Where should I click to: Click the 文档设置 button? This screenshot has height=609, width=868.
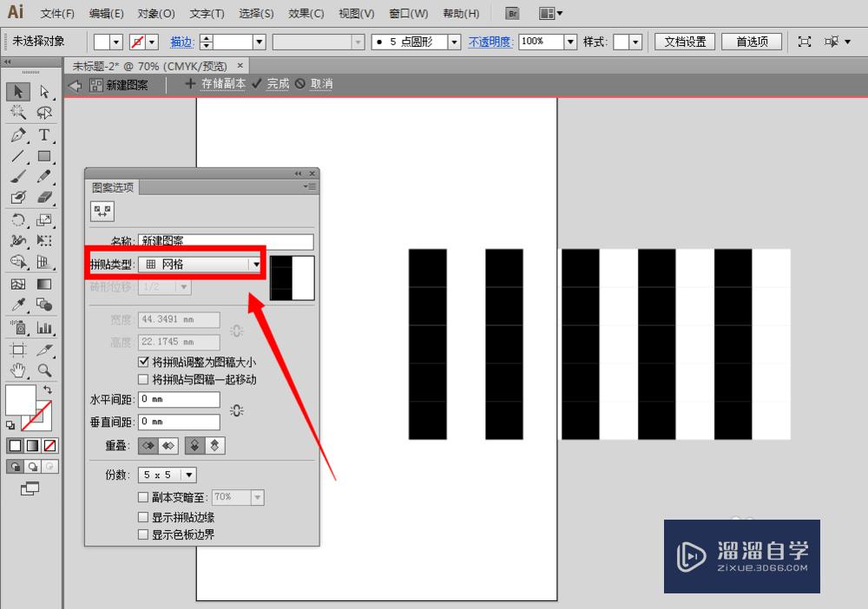pyautogui.click(x=685, y=42)
